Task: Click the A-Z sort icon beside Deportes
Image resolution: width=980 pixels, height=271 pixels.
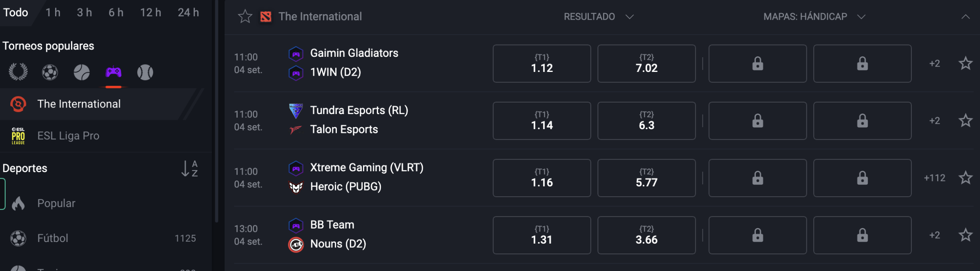Action: (189, 168)
